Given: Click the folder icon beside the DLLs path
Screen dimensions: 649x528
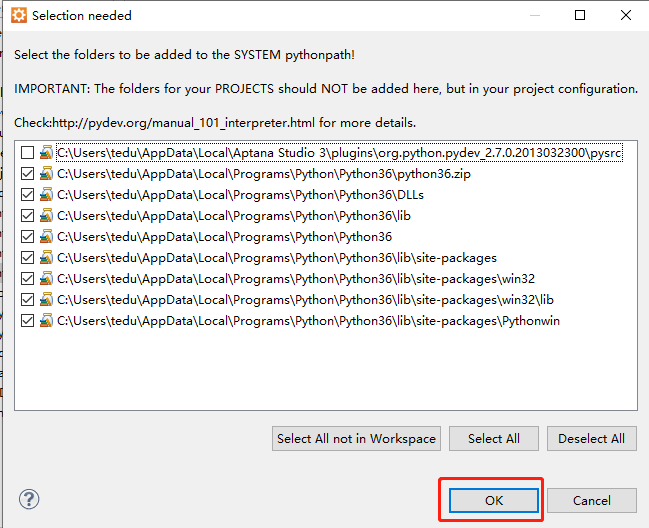Looking at the screenshot, I should click(46, 195).
